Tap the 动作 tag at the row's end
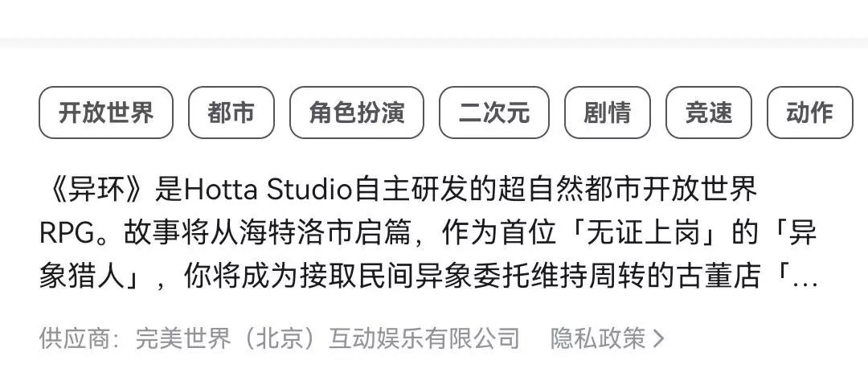Screen dimensions: 868x389 (x=809, y=113)
